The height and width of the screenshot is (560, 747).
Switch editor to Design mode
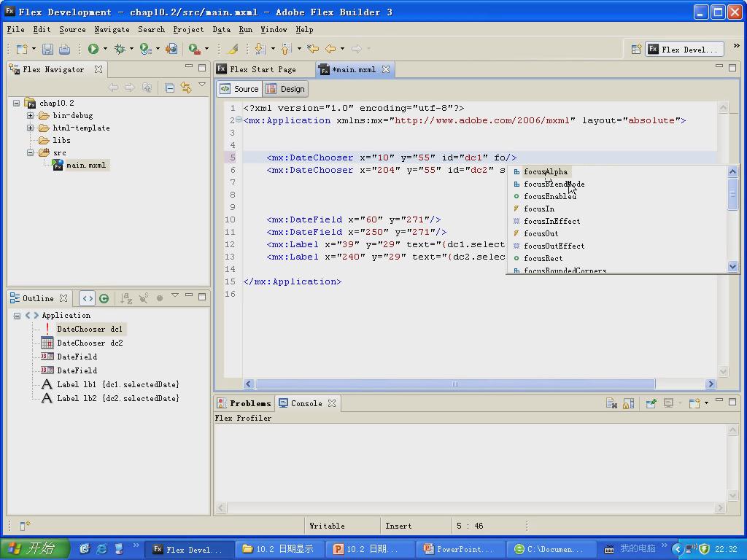285,89
